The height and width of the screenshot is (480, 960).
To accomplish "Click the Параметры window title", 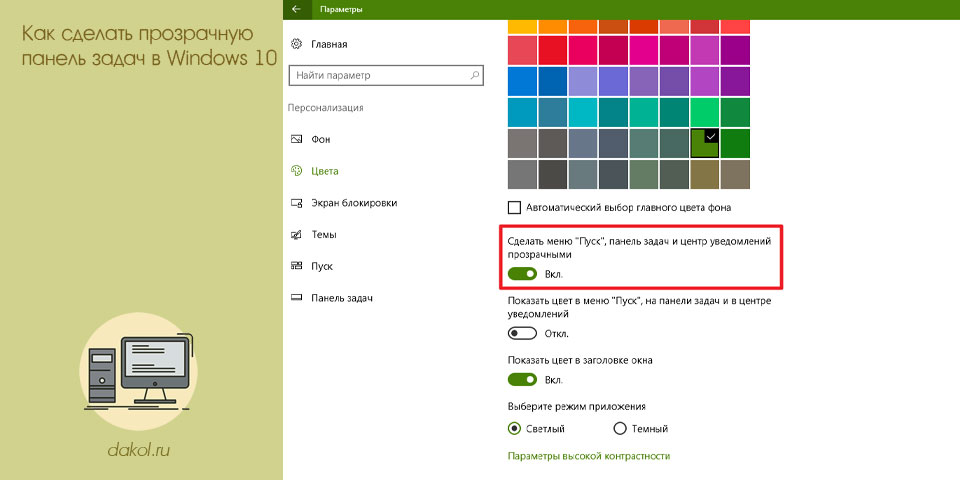I will (341, 9).
